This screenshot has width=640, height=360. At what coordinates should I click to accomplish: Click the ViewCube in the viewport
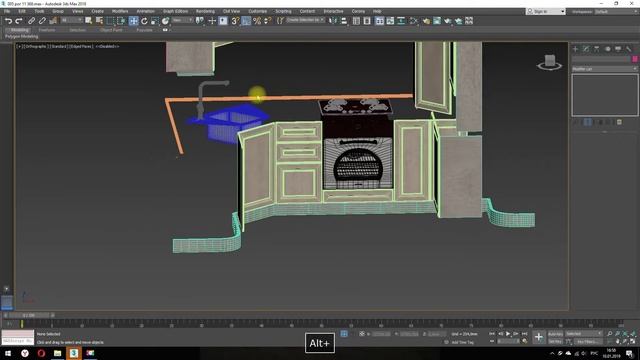(x=549, y=62)
